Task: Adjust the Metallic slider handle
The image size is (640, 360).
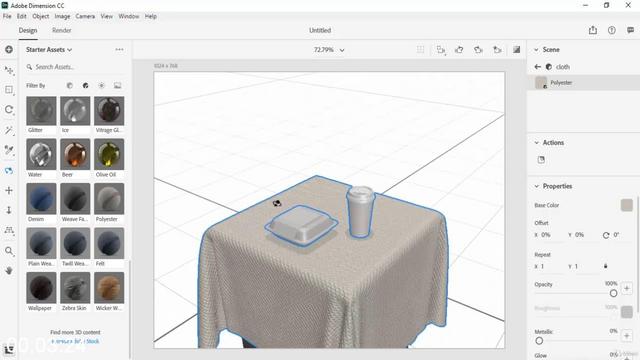Action: pos(539,340)
